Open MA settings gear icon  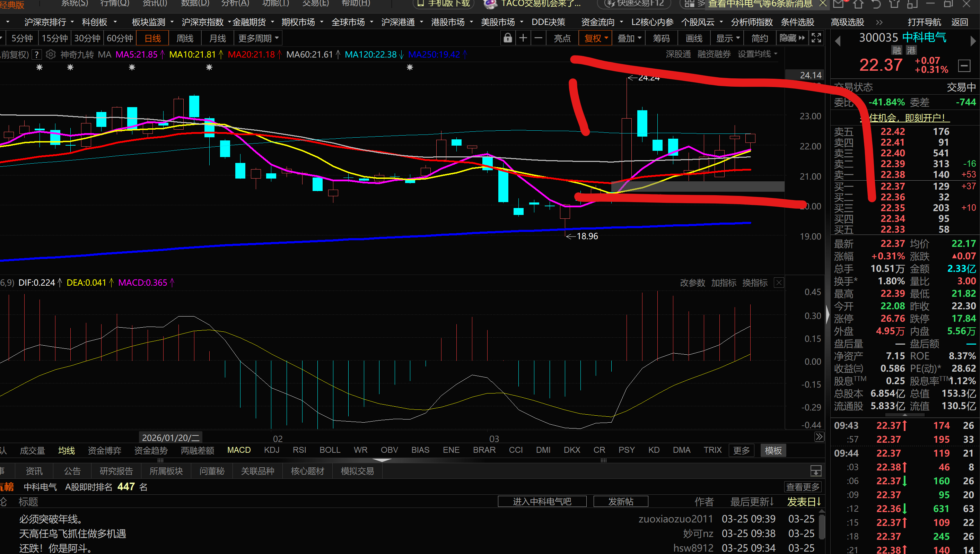(50, 54)
